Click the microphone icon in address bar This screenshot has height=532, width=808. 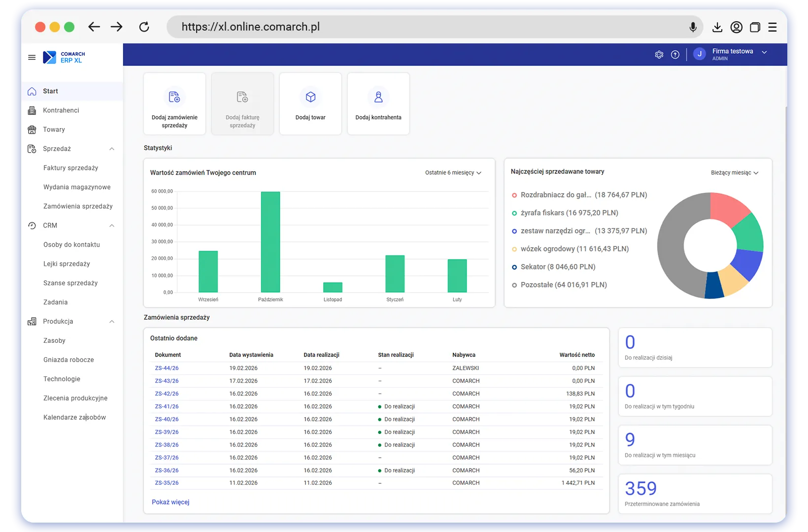(x=693, y=27)
